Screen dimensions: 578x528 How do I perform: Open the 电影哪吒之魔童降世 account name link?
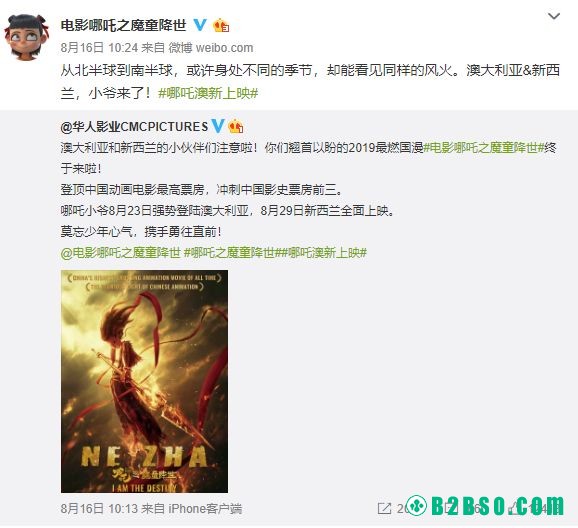pos(123,25)
